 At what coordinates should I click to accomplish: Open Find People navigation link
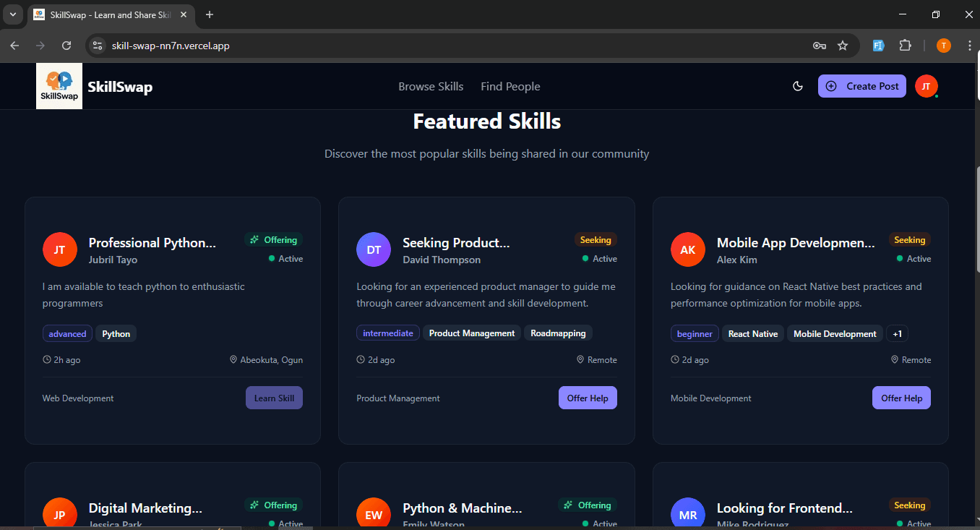click(x=510, y=87)
